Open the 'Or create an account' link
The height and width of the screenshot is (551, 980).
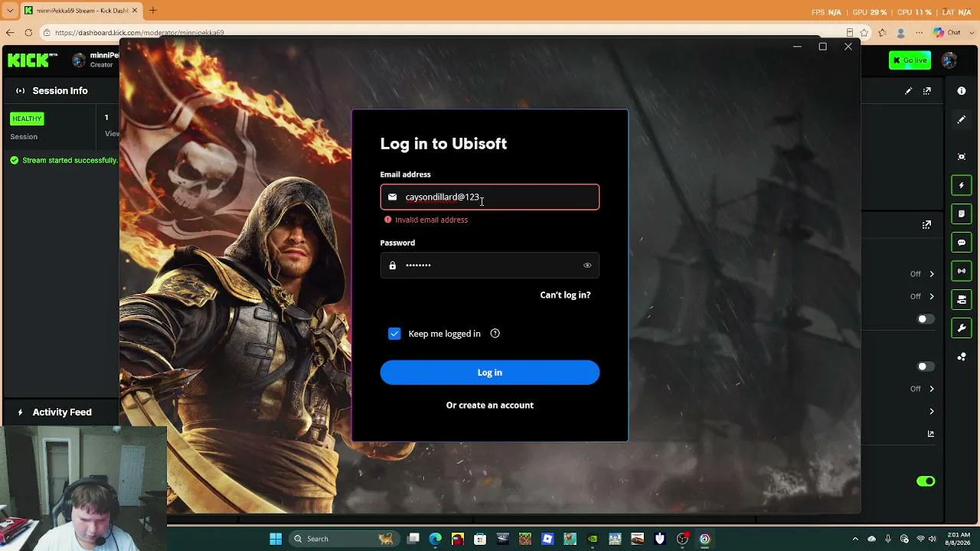pyautogui.click(x=490, y=405)
